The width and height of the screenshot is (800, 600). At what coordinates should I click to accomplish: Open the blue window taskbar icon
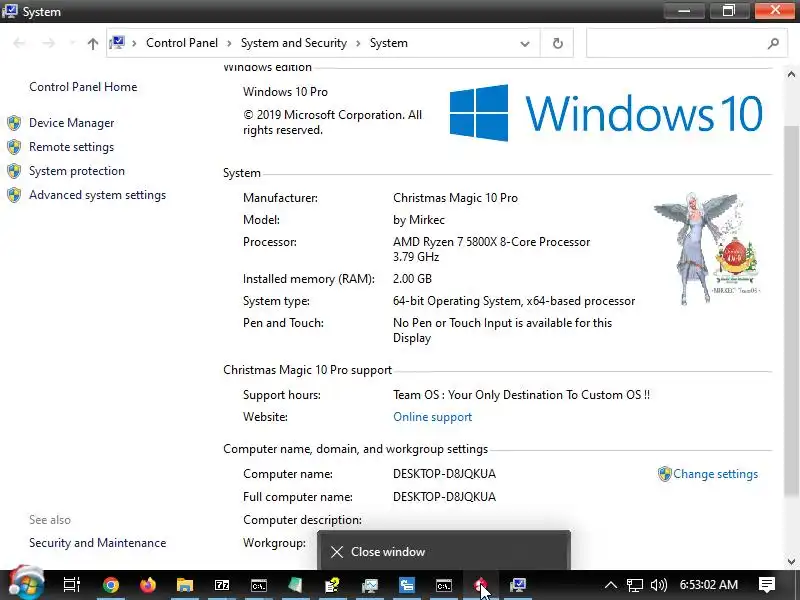coord(407,585)
